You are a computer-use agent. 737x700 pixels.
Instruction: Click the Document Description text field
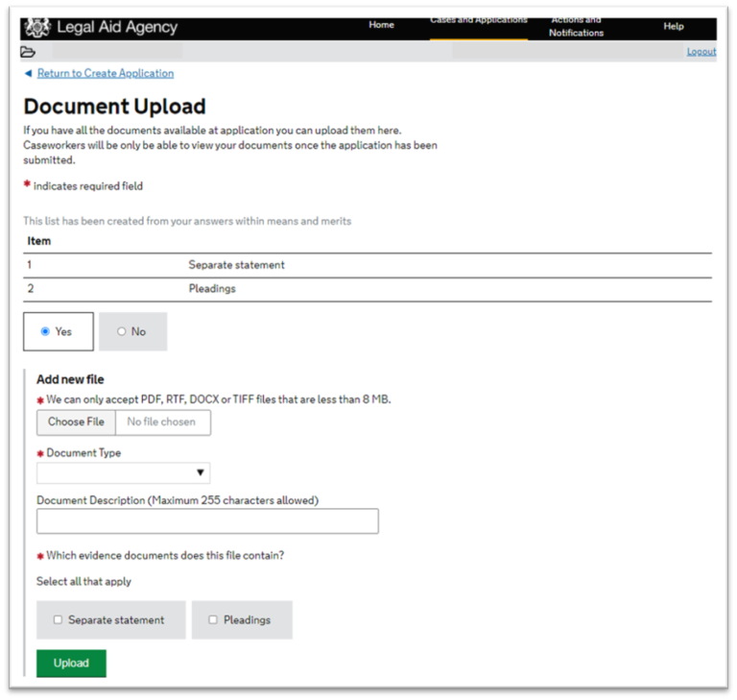tap(207, 521)
